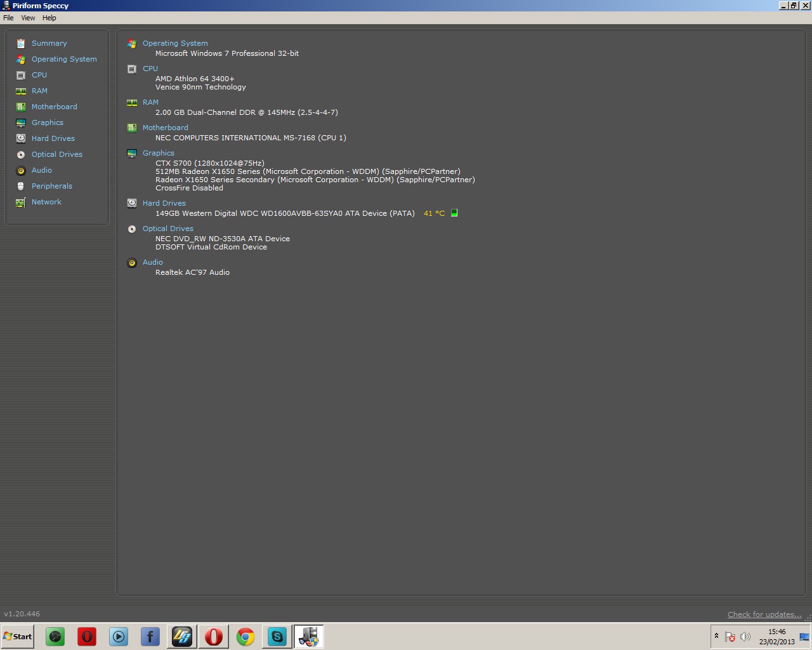
Task: Open the File menu
Action: pyautogui.click(x=8, y=18)
